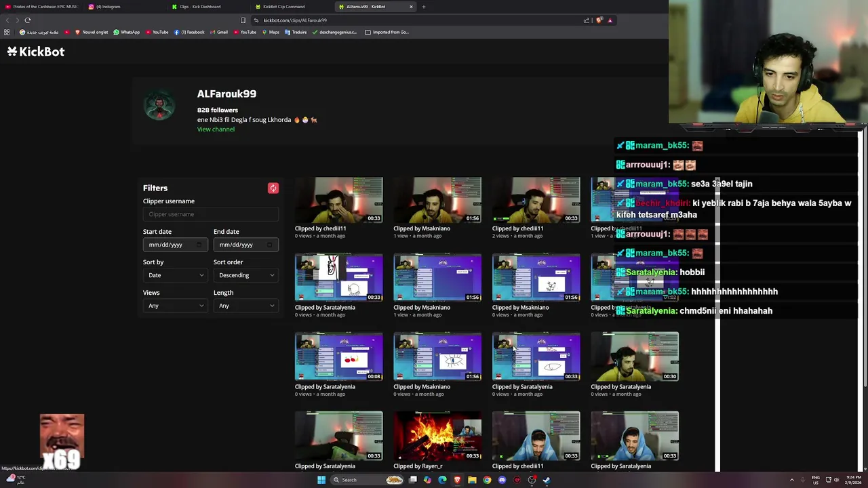Open Traduire bookmark
This screenshot has width=868, height=488.
click(296, 32)
